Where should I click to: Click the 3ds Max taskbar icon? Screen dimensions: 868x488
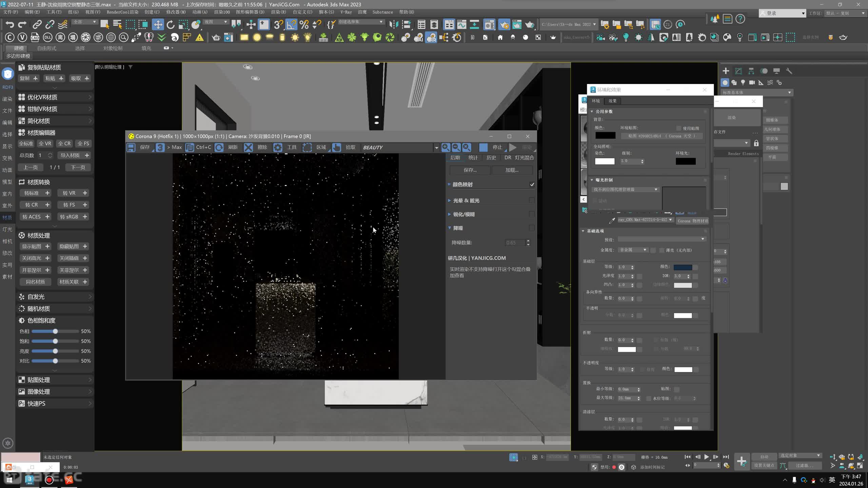click(29, 480)
